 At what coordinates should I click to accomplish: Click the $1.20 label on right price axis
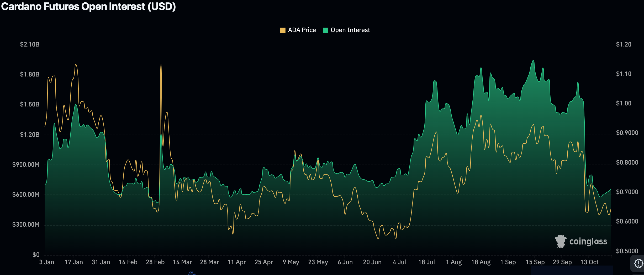tap(624, 44)
